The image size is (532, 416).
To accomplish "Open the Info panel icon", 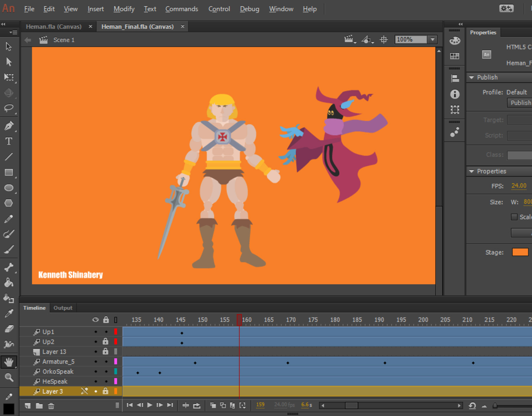I will [x=455, y=94].
